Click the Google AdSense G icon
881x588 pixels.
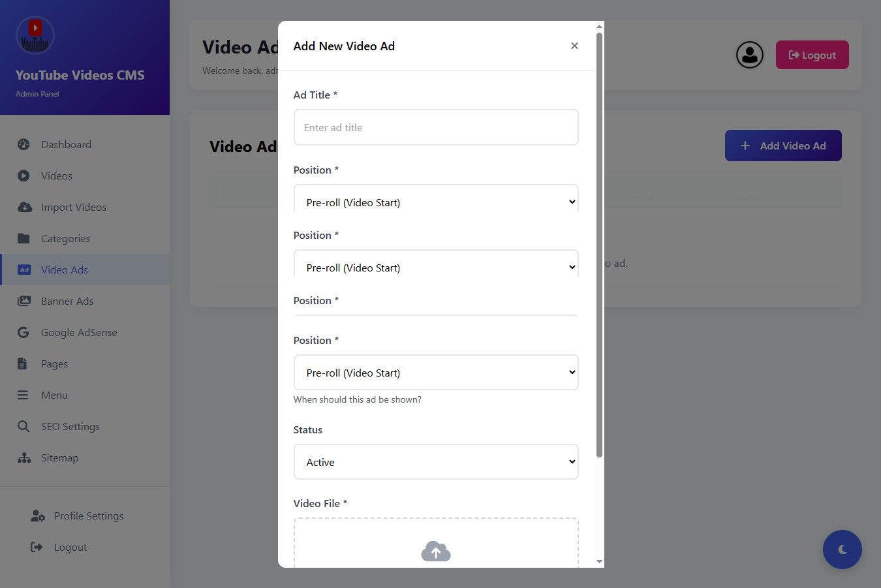23,332
